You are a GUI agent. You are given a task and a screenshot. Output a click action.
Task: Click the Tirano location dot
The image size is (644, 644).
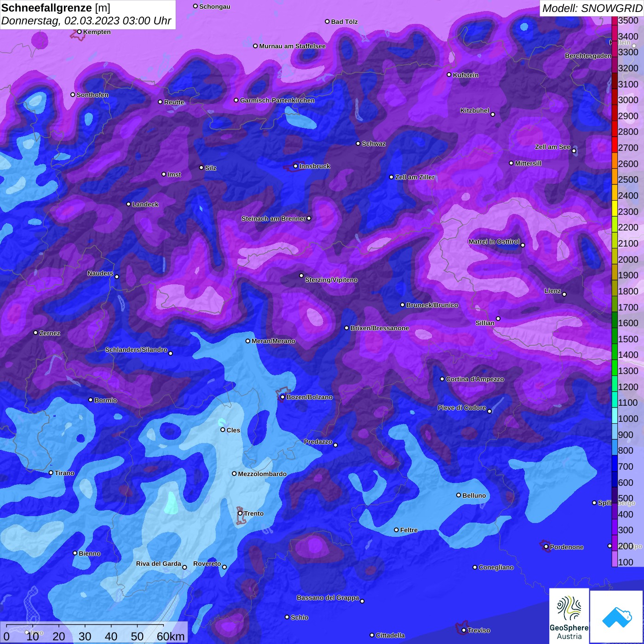pyautogui.click(x=51, y=472)
